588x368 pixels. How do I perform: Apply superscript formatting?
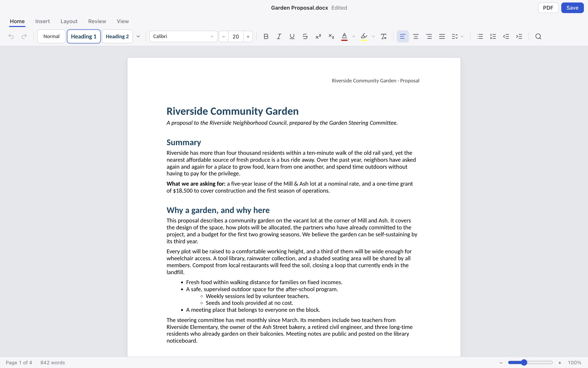click(x=318, y=36)
